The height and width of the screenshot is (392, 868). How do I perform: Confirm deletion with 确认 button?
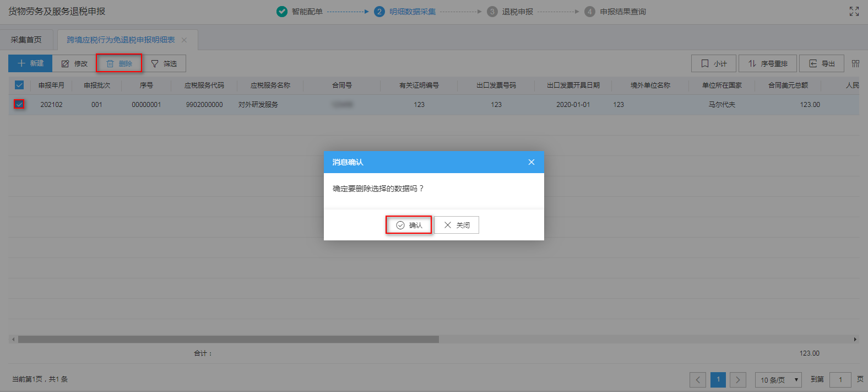409,225
